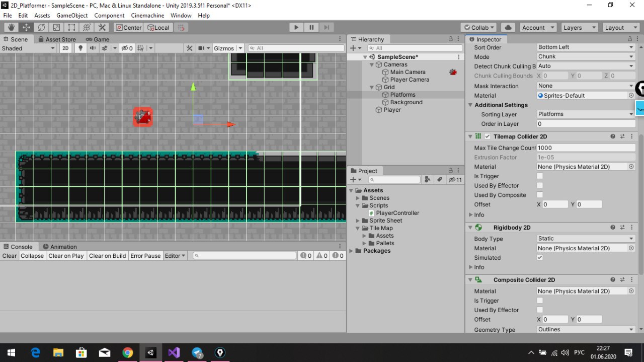Select the Hand tool in the toolbar

point(11,28)
